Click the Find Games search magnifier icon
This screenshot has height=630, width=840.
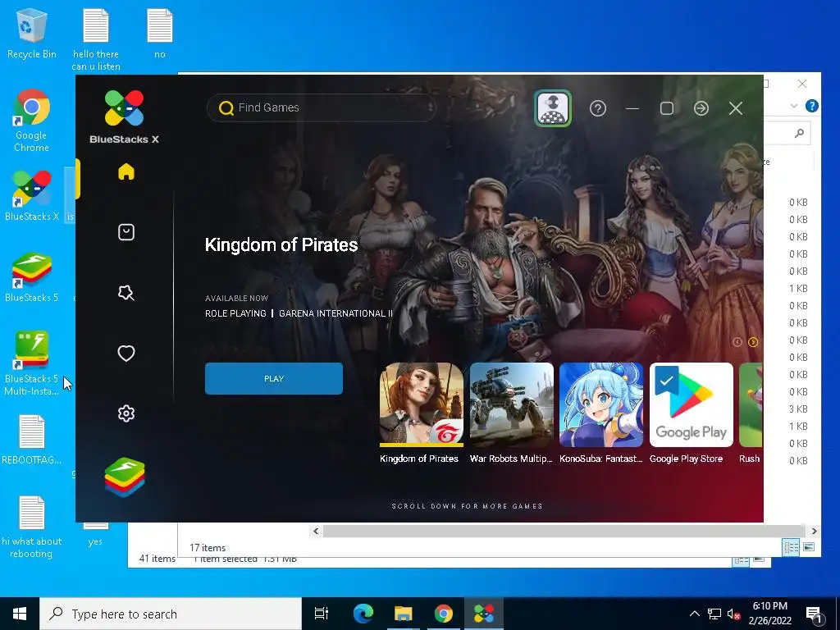(x=226, y=108)
